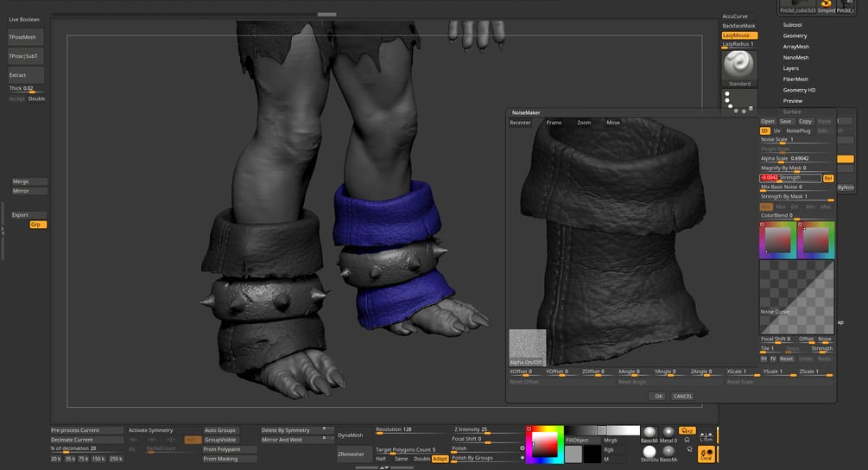Image resolution: width=868 pixels, height=470 pixels.
Task: Collapse the Surface section header
Action: [792, 111]
